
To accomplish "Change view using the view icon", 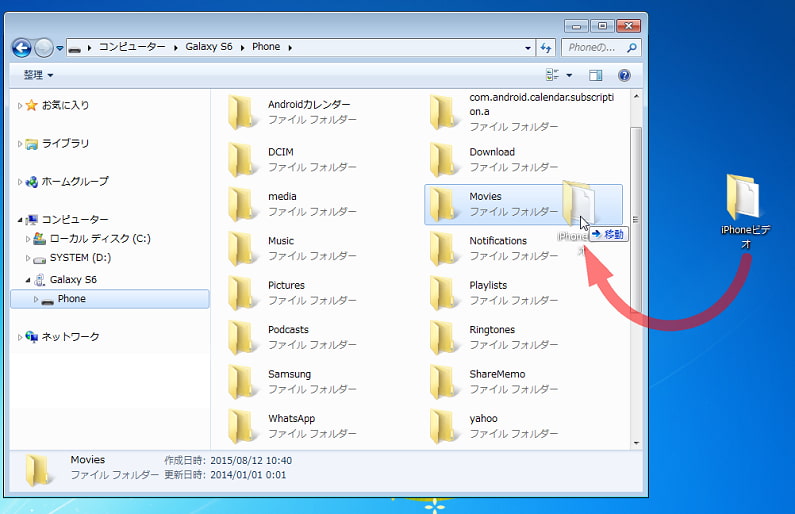I will (x=552, y=75).
